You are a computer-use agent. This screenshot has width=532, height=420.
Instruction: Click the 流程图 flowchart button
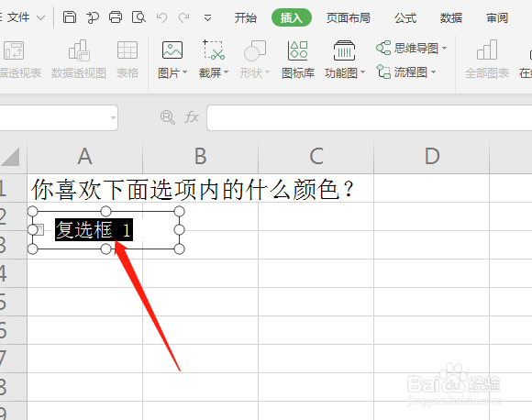(402, 72)
